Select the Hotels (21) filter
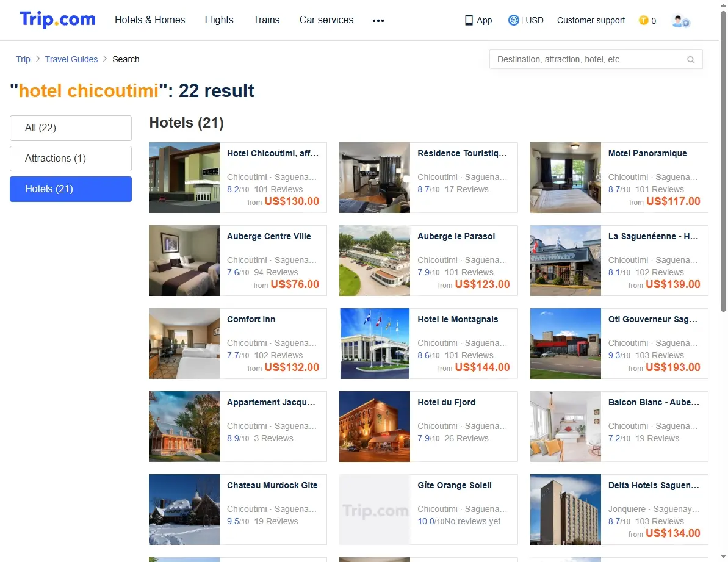728x562 pixels. 71,189
